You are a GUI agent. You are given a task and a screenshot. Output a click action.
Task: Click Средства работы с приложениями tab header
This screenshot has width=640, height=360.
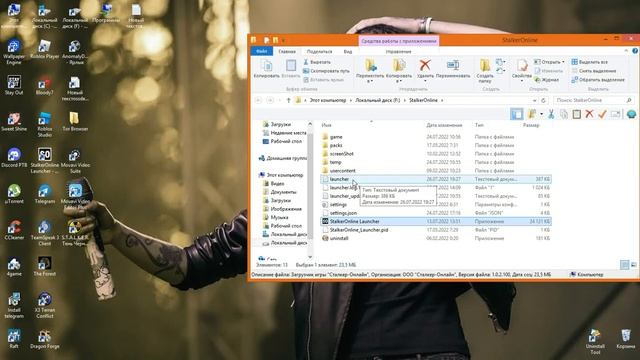[x=399, y=41]
